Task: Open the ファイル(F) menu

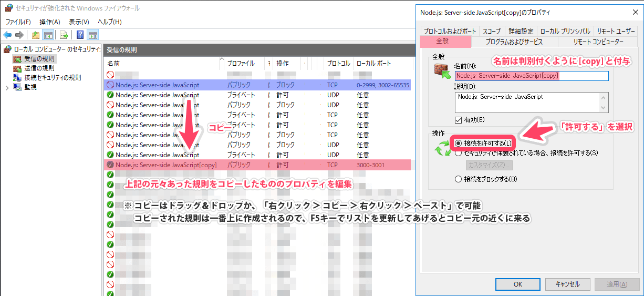Action: (18, 22)
